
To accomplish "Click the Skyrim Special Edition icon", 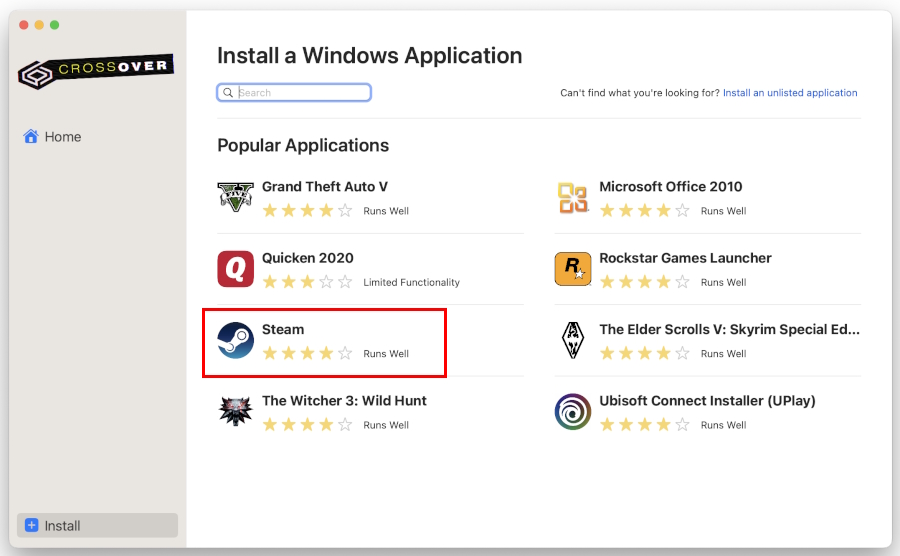I will pyautogui.click(x=573, y=340).
